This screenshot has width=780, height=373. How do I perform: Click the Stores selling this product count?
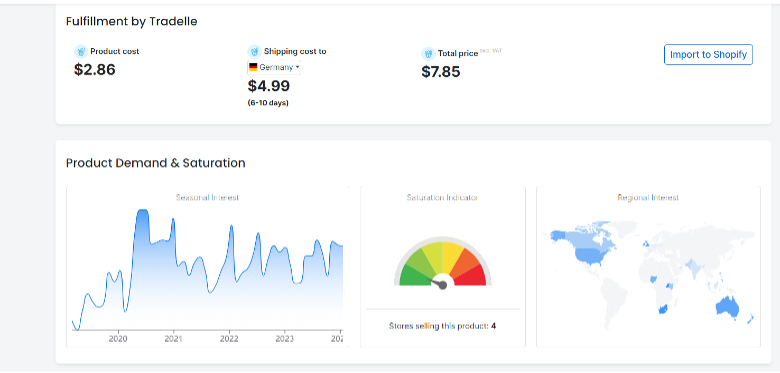coord(493,326)
